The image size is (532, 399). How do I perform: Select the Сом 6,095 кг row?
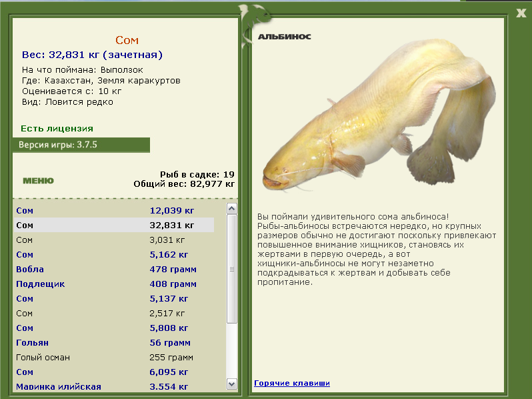point(113,372)
